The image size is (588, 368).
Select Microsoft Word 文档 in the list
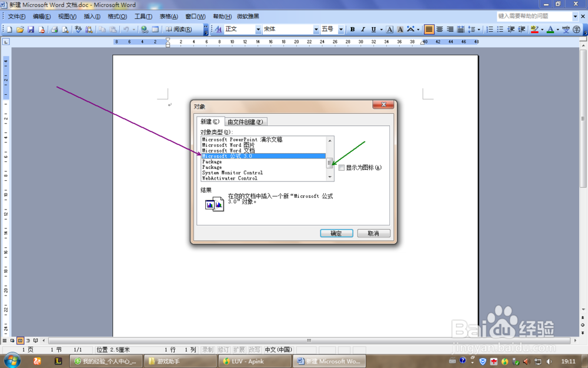tap(263, 151)
